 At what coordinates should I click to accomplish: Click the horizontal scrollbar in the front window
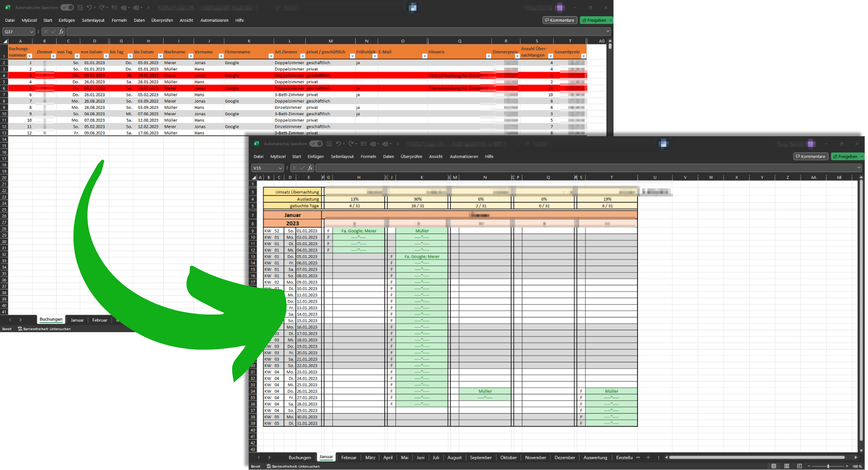757,457
